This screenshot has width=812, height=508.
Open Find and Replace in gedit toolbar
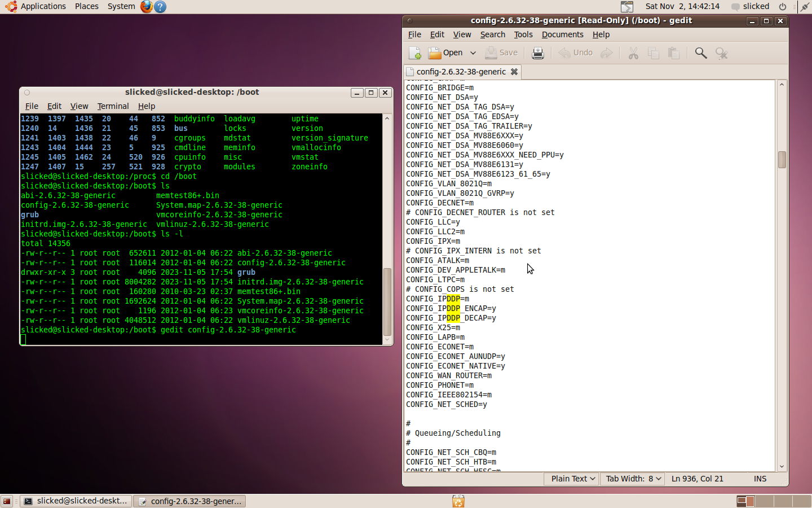tap(721, 53)
